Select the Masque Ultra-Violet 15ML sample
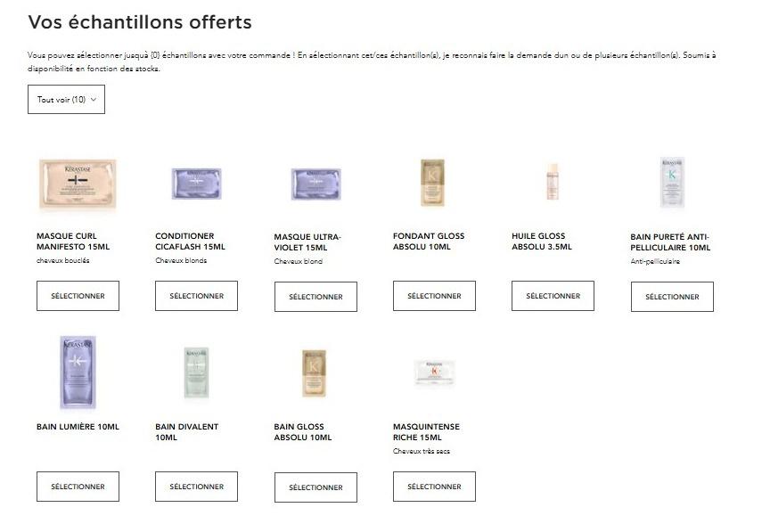Screen dimensions: 762x532 click(315, 297)
